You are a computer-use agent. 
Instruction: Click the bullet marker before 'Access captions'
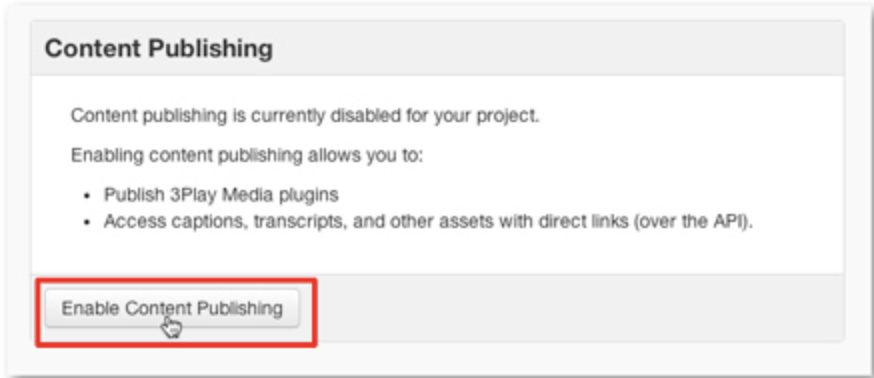(86, 223)
